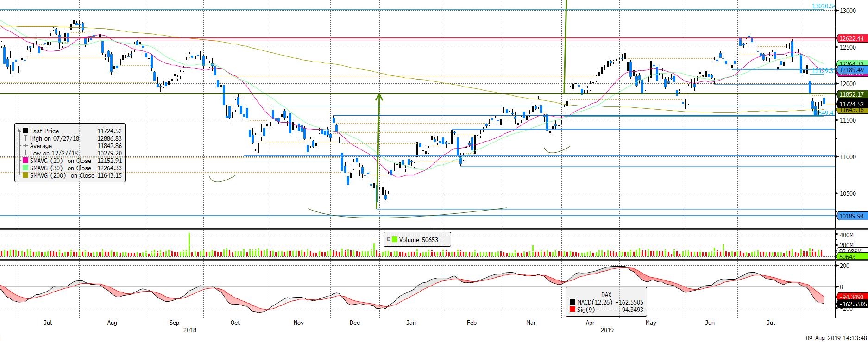868x342 pixels.
Task: Click the blue 10189.94 price axis tag
Action: pos(851,216)
